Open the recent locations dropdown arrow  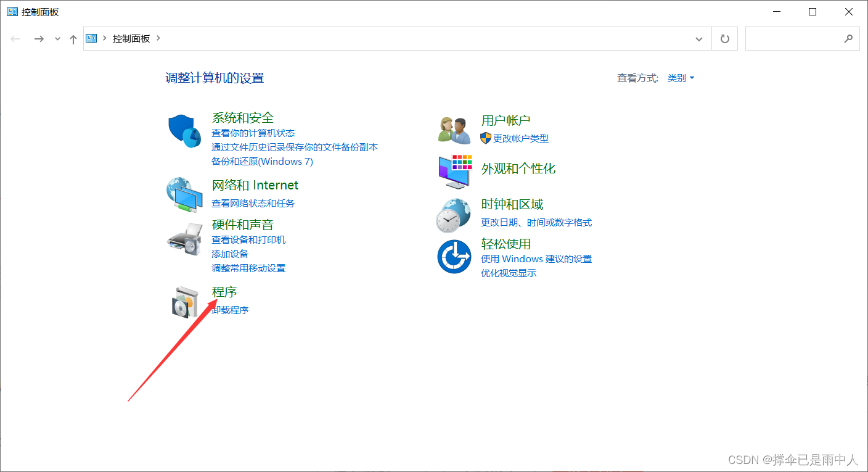[x=57, y=39]
